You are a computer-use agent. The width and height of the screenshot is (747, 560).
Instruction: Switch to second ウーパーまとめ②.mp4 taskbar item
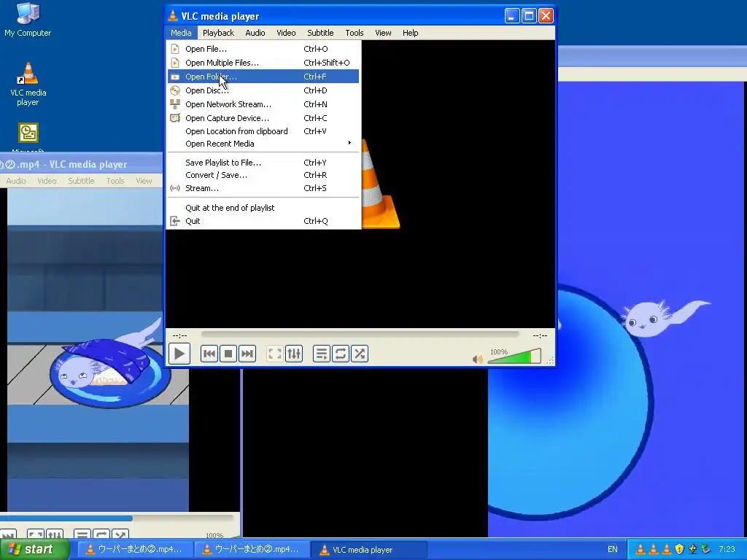pyautogui.click(x=252, y=550)
